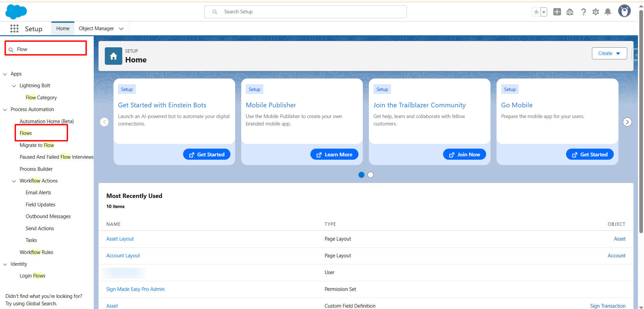Expand the Object Manager tab chevron

point(121,29)
